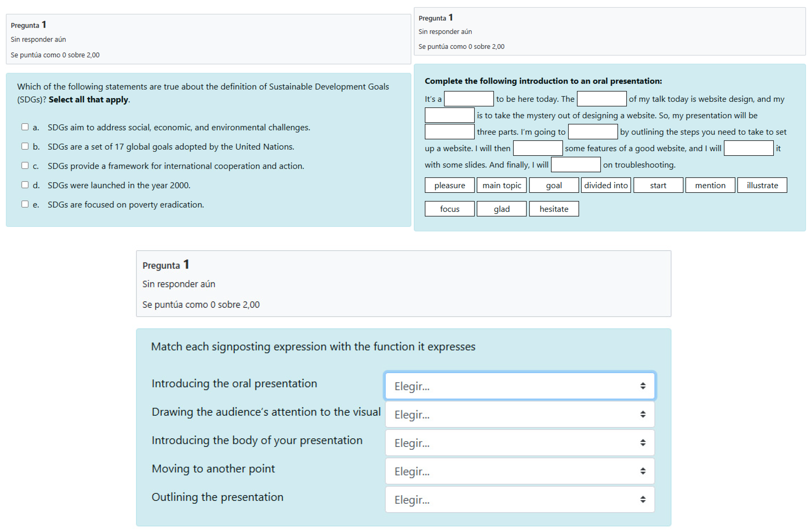The width and height of the screenshot is (811, 532).
Task: Enable checkbox d about year 2000 launch
Action: [25, 185]
